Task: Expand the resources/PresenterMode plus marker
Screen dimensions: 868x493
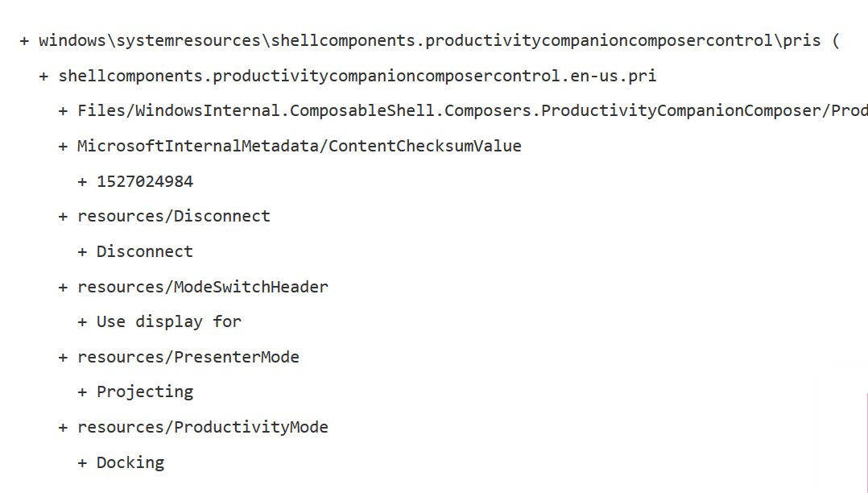Action: pos(63,357)
